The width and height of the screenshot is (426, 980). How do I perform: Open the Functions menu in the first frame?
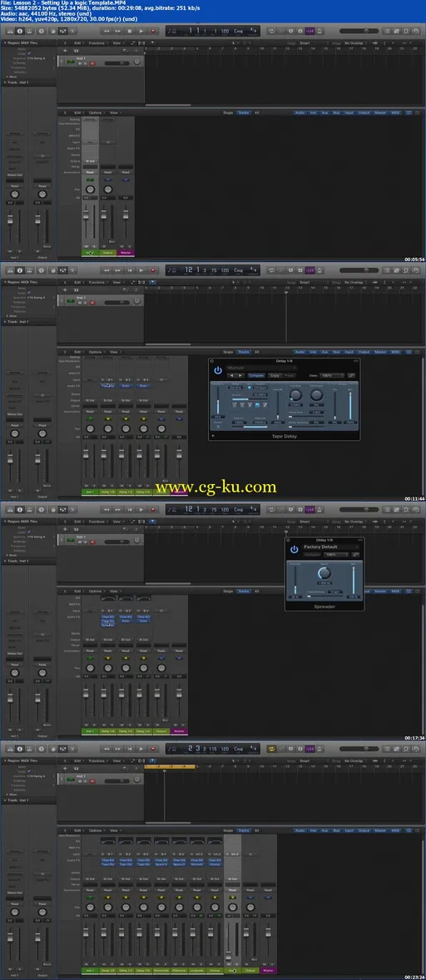[97, 43]
